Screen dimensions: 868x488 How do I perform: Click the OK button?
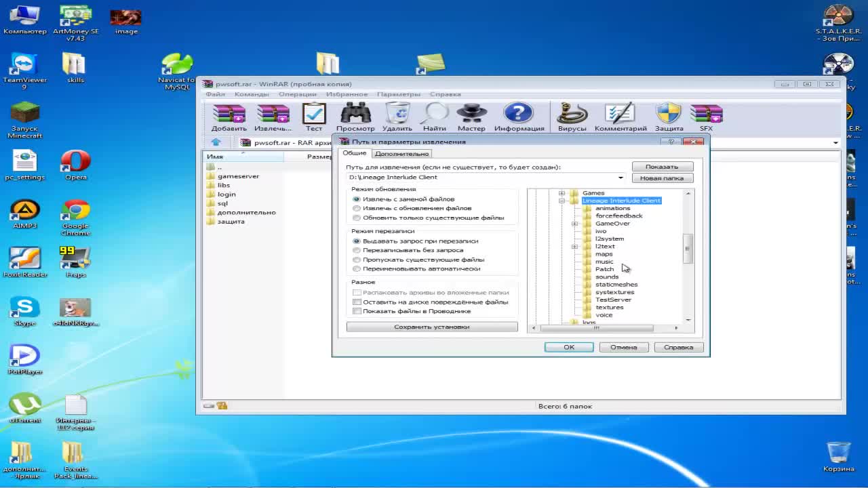click(x=569, y=347)
